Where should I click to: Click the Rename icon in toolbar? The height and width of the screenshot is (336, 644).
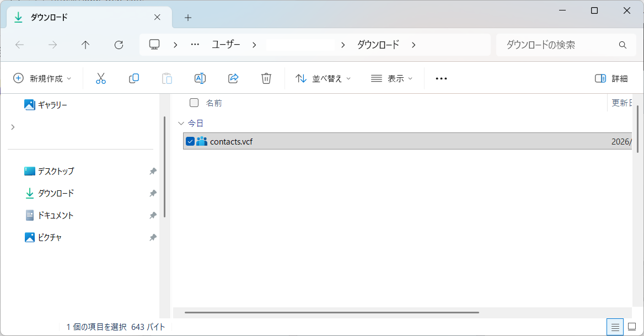coord(200,78)
